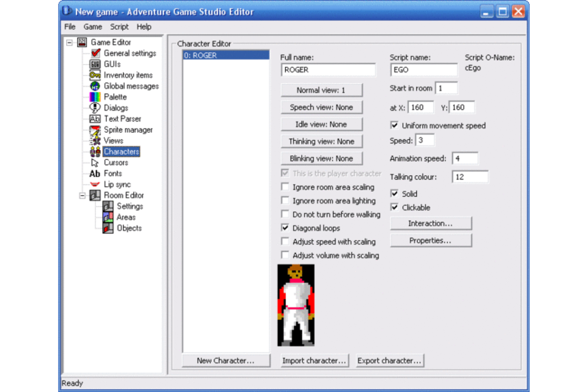The width and height of the screenshot is (588, 392).
Task: Open the Speech view selector
Action: click(x=321, y=107)
